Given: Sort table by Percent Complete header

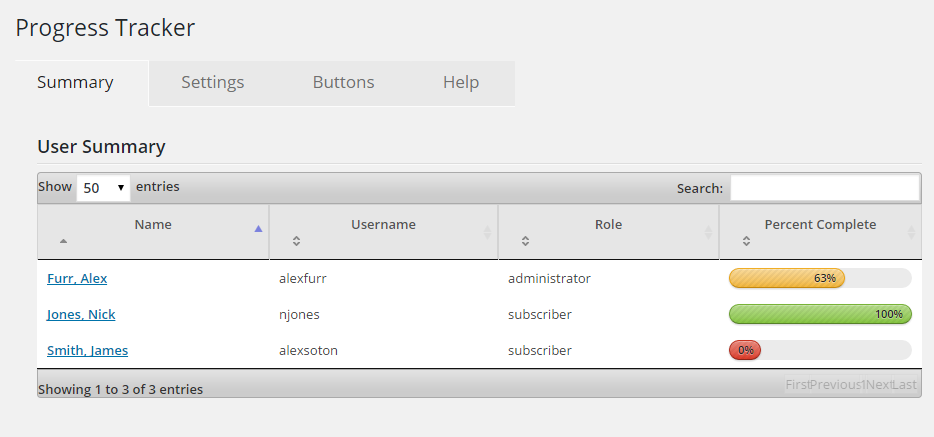Looking at the screenshot, I should point(820,232).
